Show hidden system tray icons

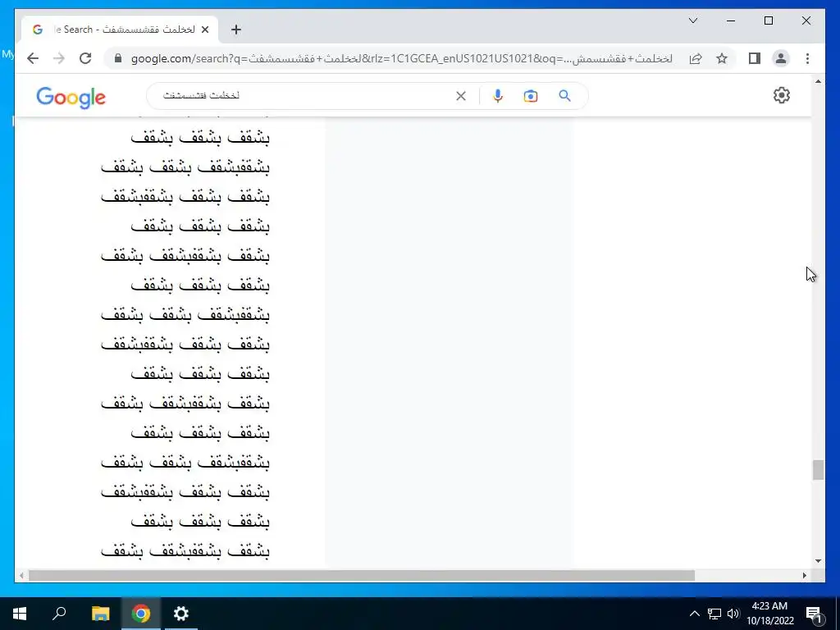(x=694, y=614)
